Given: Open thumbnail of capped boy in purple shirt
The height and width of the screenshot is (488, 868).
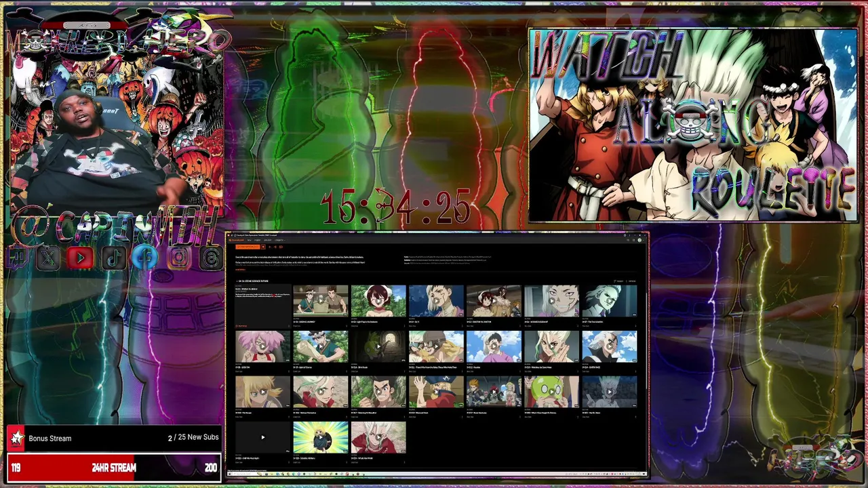Looking at the screenshot, I should click(x=494, y=346).
